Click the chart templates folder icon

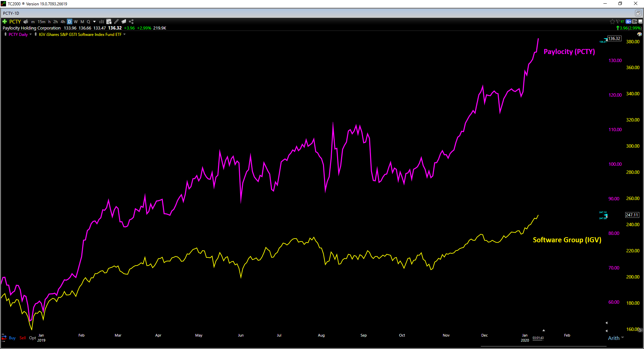tap(124, 21)
